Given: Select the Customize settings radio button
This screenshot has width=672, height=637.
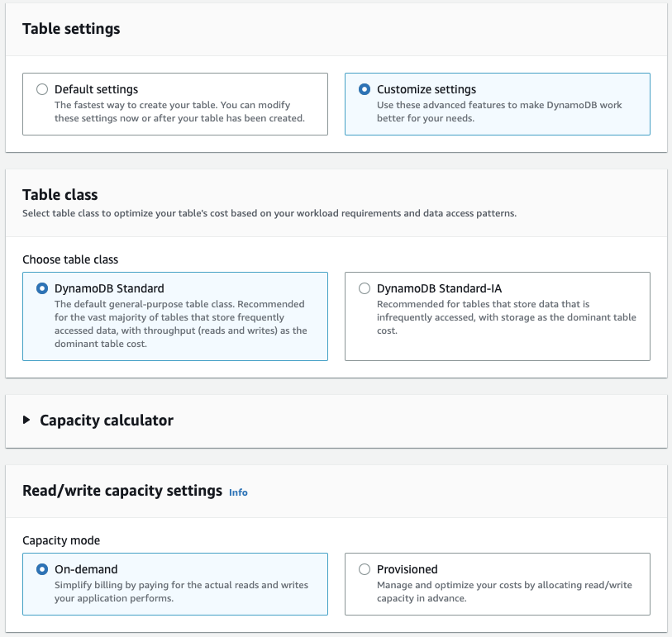Looking at the screenshot, I should coord(365,89).
